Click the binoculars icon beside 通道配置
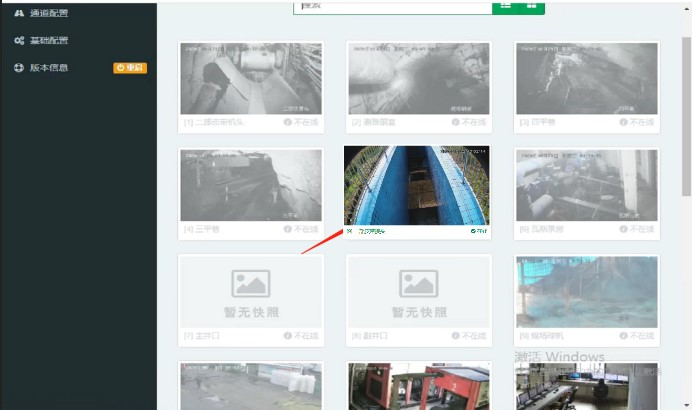 [19, 13]
